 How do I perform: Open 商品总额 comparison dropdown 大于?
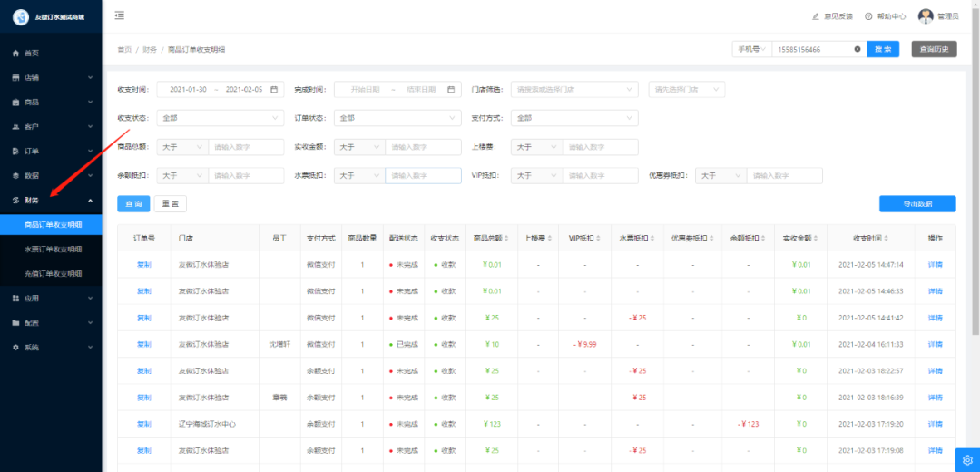pyautogui.click(x=181, y=147)
